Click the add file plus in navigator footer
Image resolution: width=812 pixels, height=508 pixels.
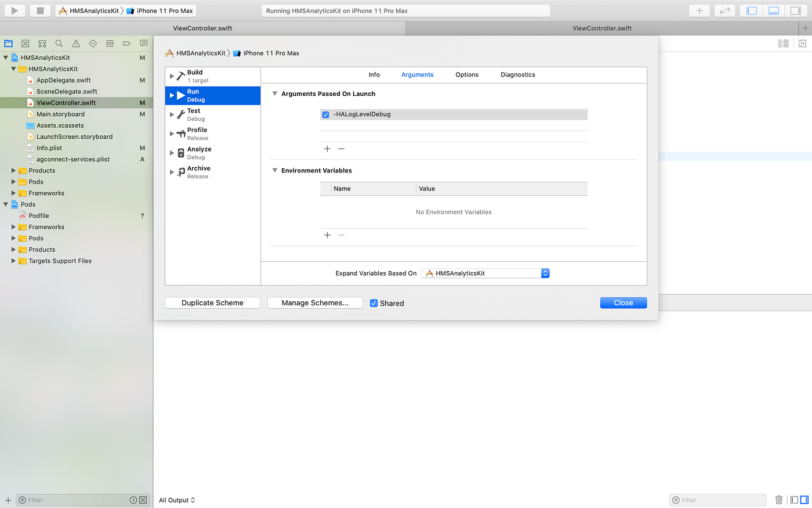8,500
